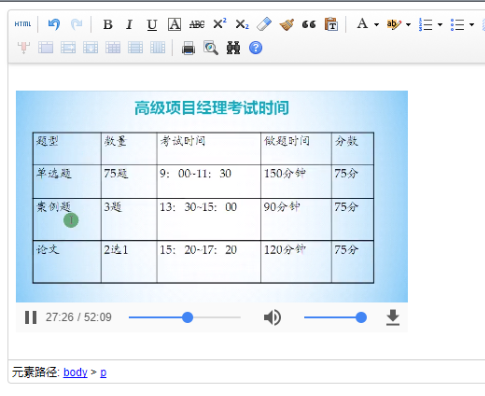This screenshot has height=396, width=485.
Task: Click the 论文 table cell
Action: tap(67, 262)
